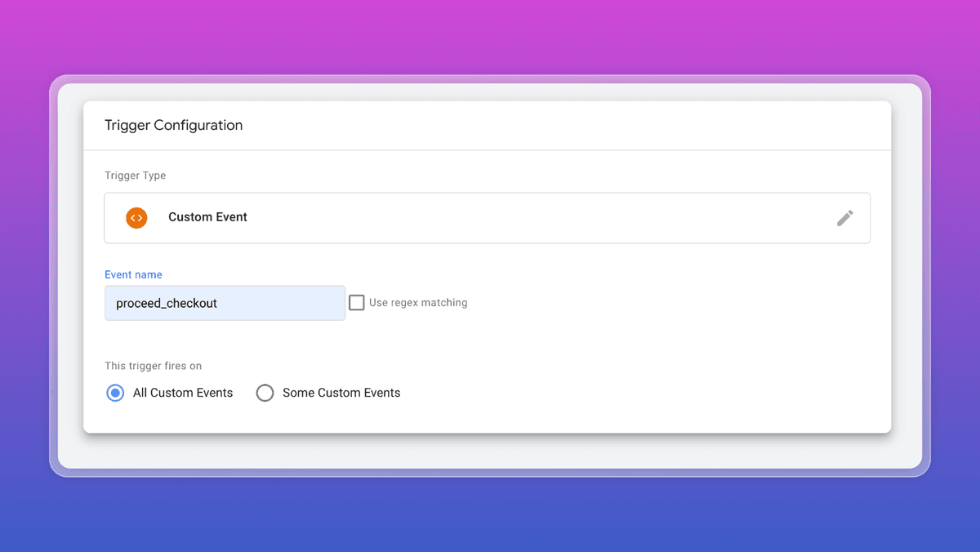Click the Event name label
The height and width of the screenshot is (552, 980).
coord(133,275)
